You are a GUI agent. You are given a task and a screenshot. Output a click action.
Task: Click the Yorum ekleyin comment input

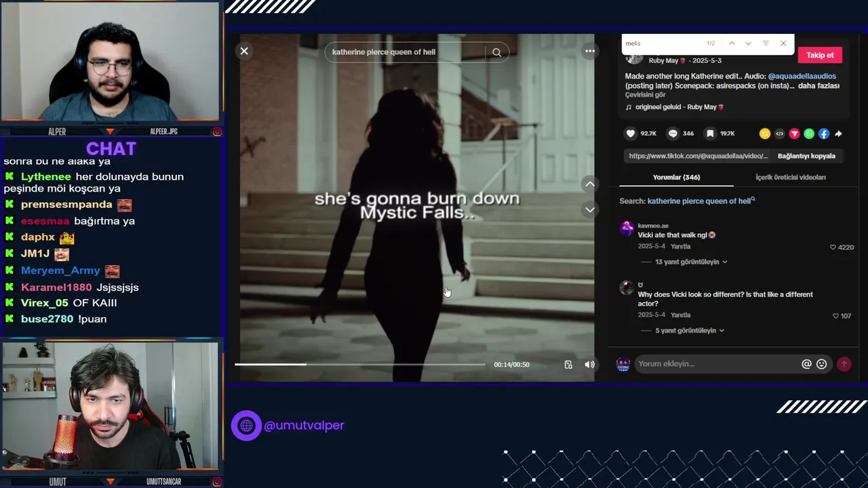pos(717,364)
